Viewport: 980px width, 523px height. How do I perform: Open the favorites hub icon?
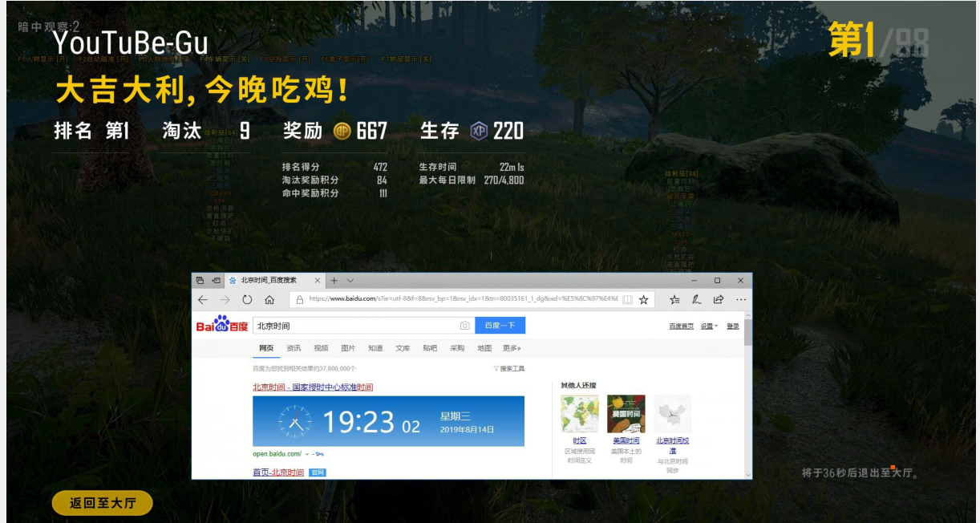point(675,299)
